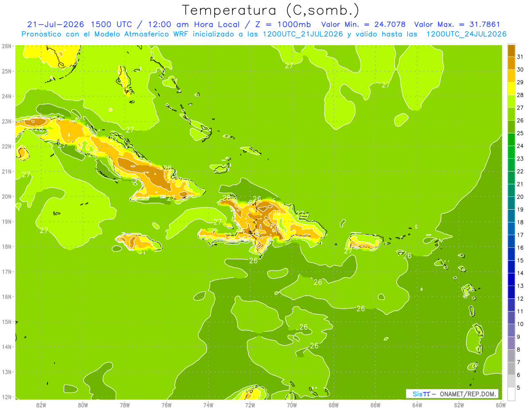This screenshot has height=411, width=532.
Task: Click the legend swatch between 30 and 31
Action: tap(511, 63)
